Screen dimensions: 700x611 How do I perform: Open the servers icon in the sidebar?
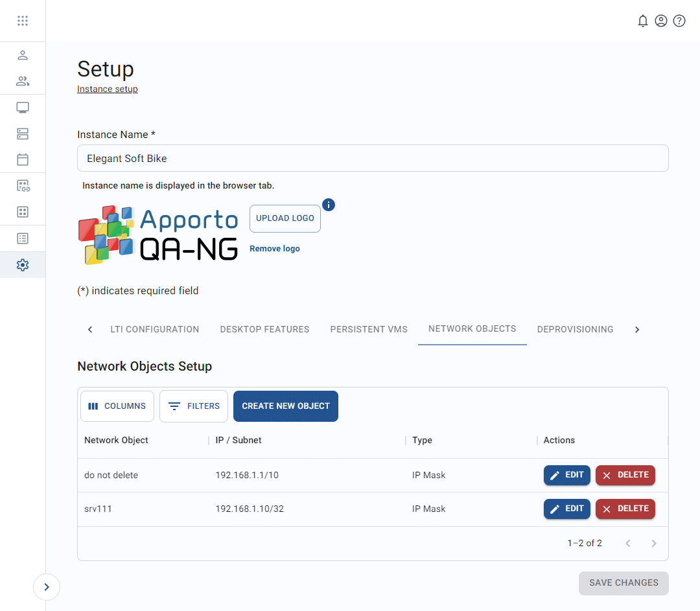pos(23,133)
